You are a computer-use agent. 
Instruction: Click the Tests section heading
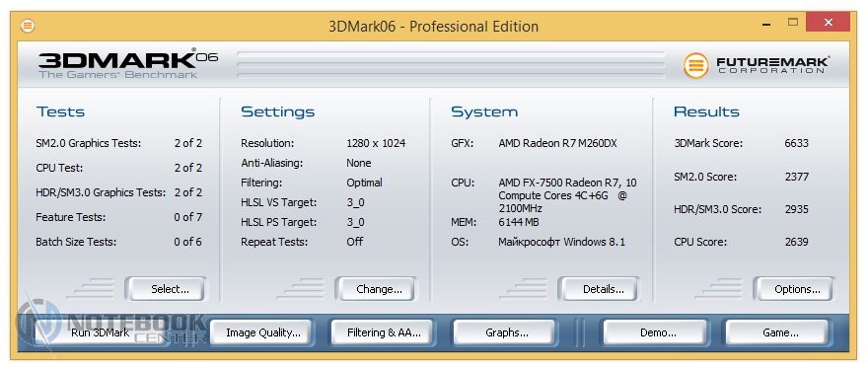point(60,111)
